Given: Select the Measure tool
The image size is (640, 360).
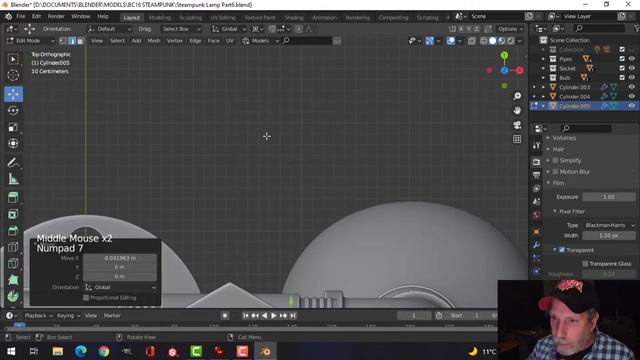Looking at the screenshot, I should tap(13, 179).
